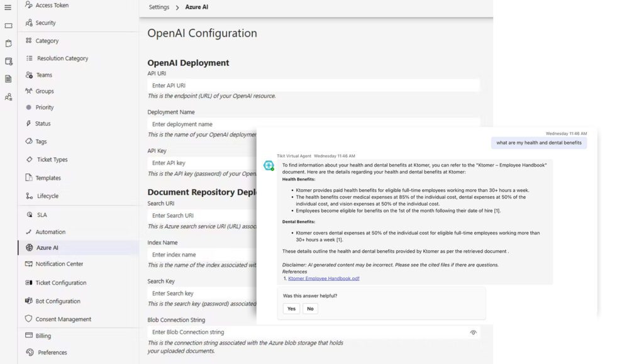
Task: Click the Notification Center envelope icon
Action: click(x=28, y=264)
